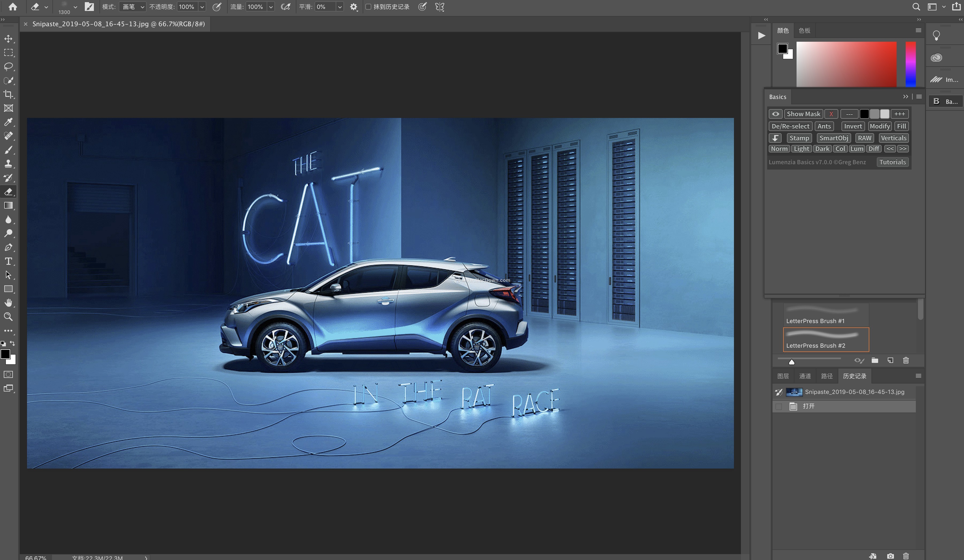Expand the 流量 flow dropdown arrow

tap(271, 7)
